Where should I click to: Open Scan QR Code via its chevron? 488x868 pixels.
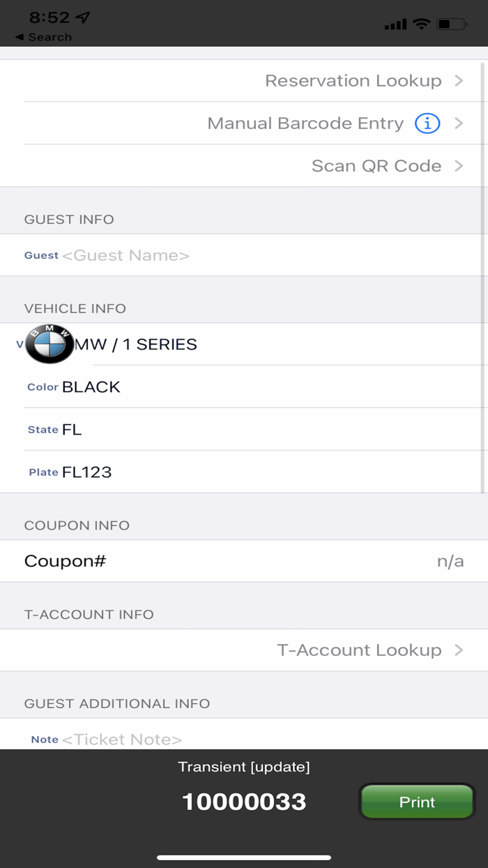pyautogui.click(x=459, y=165)
